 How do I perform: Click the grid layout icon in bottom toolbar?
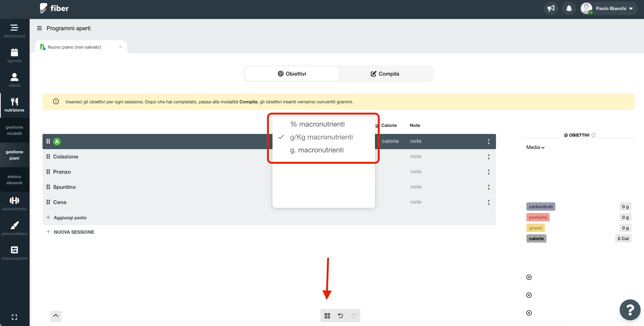(x=327, y=316)
